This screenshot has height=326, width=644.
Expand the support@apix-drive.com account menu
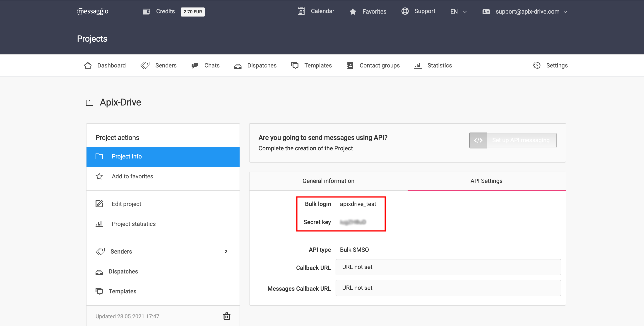(531, 12)
